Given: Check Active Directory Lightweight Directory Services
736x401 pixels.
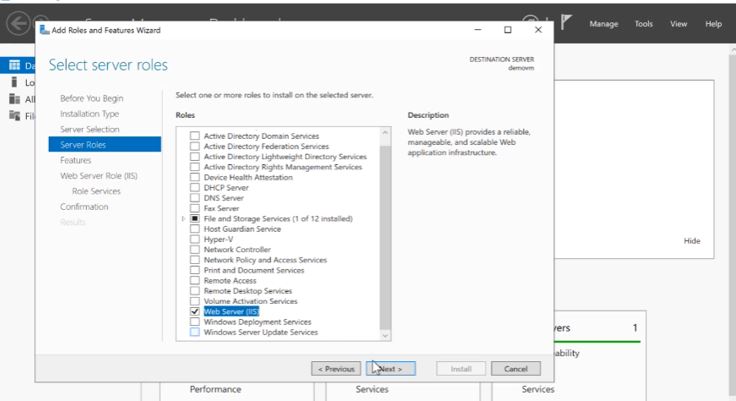Looking at the screenshot, I should (195, 156).
